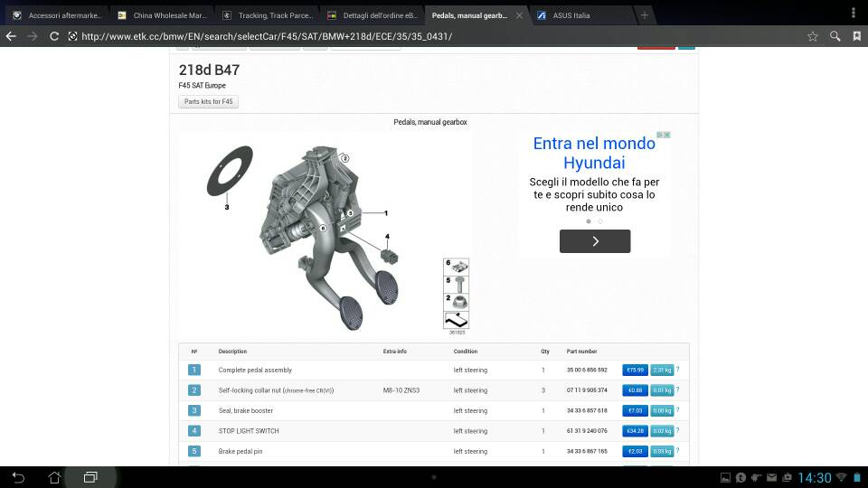Click the number 2 badge in parts table
This screenshot has width=868, height=488.
pos(194,390)
